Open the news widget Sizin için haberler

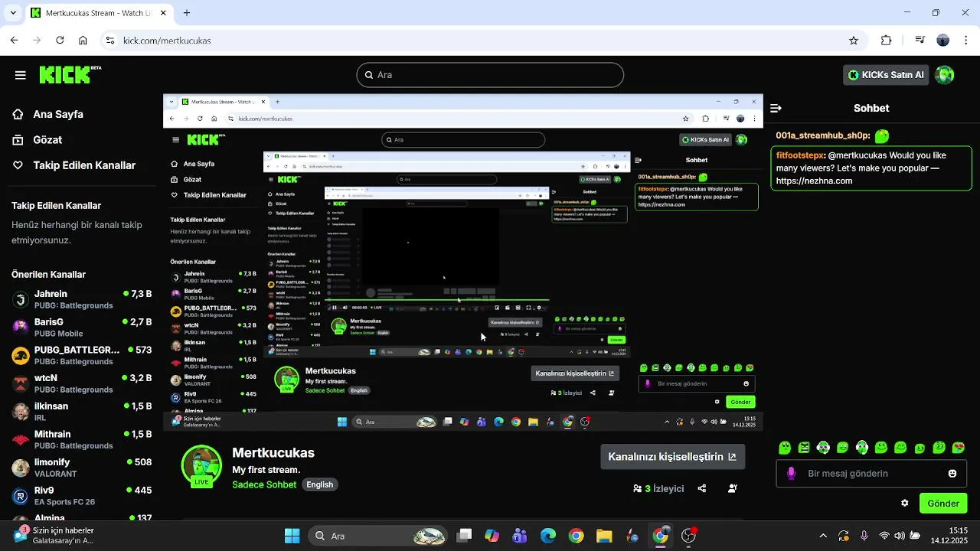point(56,536)
